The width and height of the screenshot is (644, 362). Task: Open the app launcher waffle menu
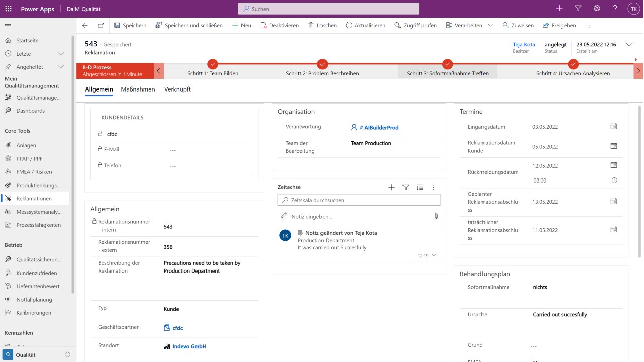tap(8, 9)
